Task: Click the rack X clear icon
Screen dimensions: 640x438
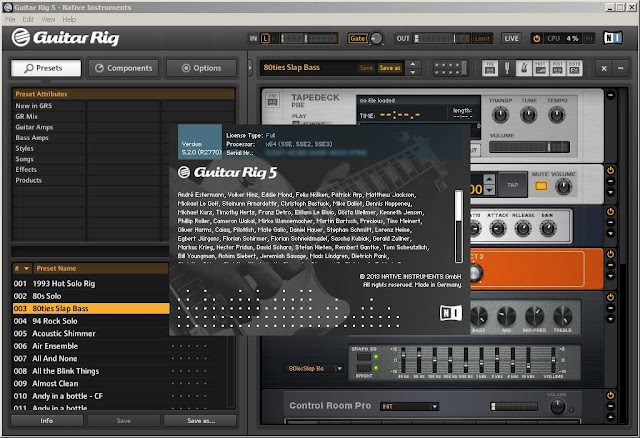Action: pos(604,69)
